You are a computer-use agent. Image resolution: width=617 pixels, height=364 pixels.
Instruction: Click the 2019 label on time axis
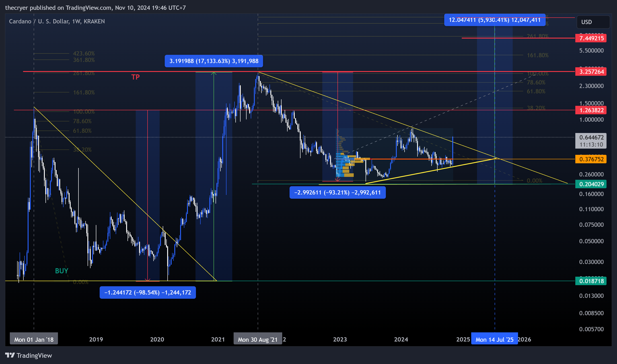(96, 339)
